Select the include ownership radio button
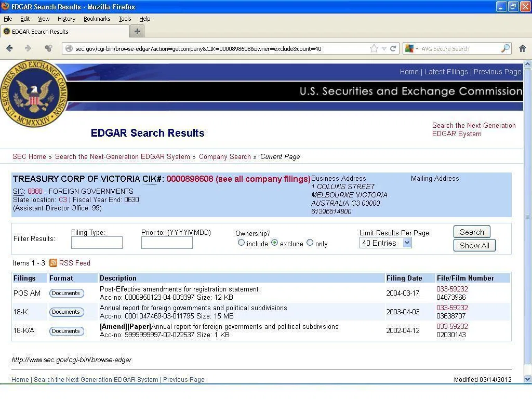 click(241, 243)
